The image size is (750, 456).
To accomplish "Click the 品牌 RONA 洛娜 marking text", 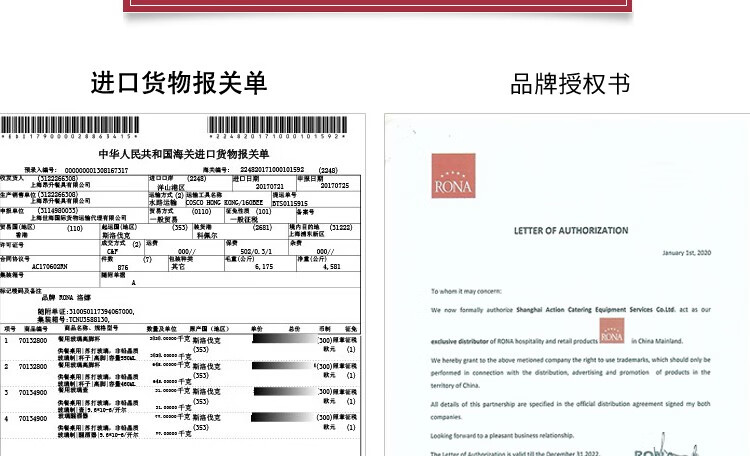I will pyautogui.click(x=66, y=298).
